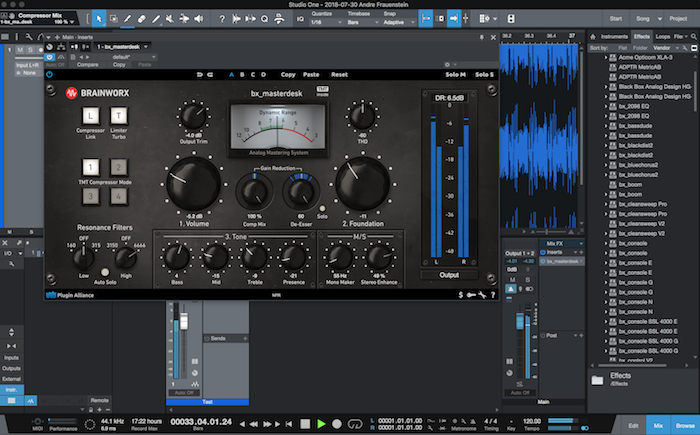The width and height of the screenshot is (700, 435).
Task: Click the 1. Volume knob
Action: [x=194, y=184]
